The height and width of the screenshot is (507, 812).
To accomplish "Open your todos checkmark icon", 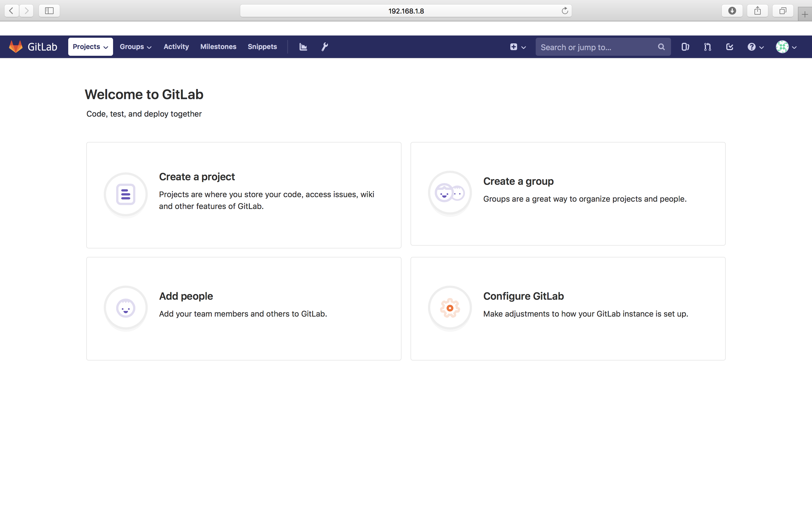I will click(x=729, y=47).
